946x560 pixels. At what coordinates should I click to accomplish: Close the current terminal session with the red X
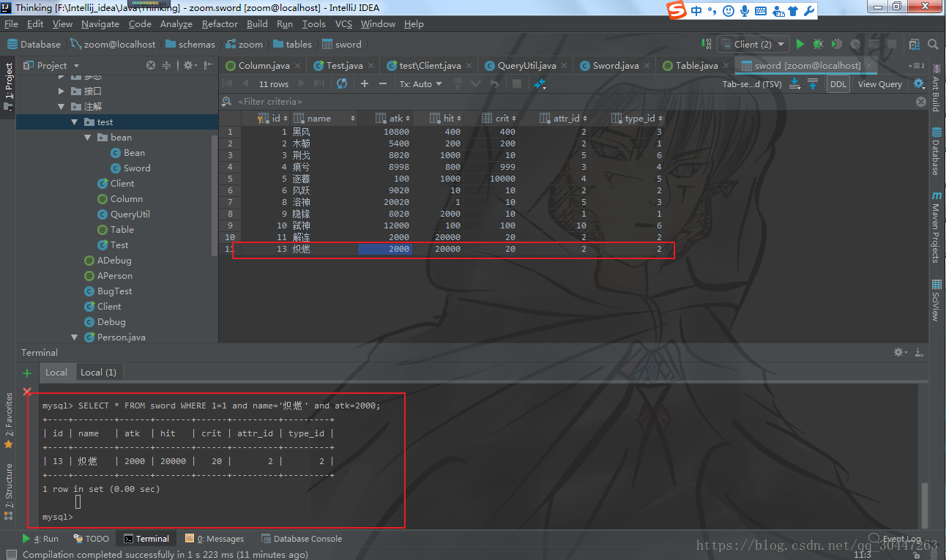(27, 392)
